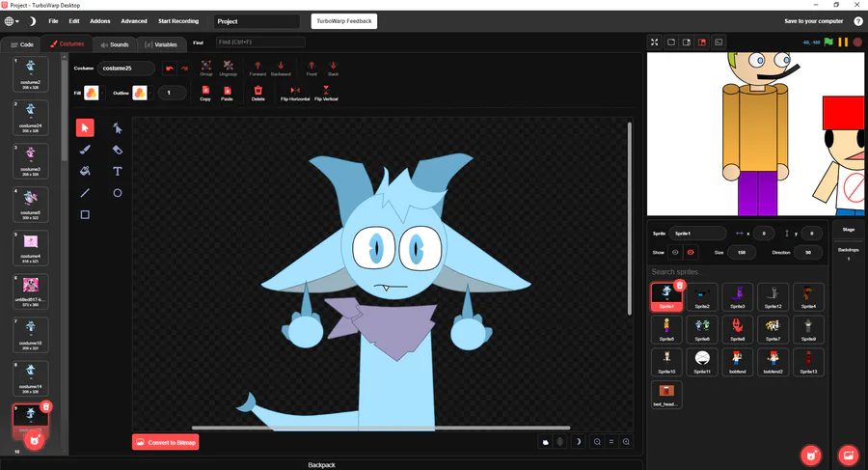This screenshot has width=868, height=470.
Task: Select the Text tool
Action: click(118, 171)
